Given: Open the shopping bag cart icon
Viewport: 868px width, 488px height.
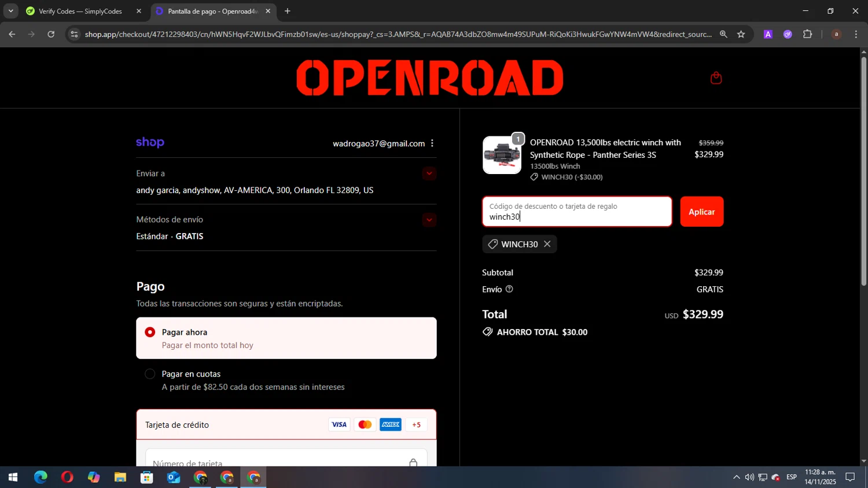Looking at the screenshot, I should pyautogui.click(x=716, y=78).
